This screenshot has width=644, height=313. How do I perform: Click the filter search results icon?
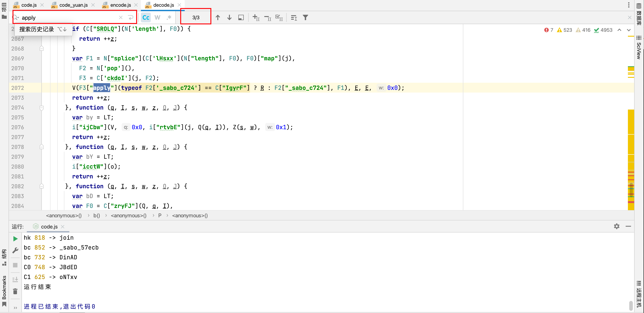click(305, 17)
